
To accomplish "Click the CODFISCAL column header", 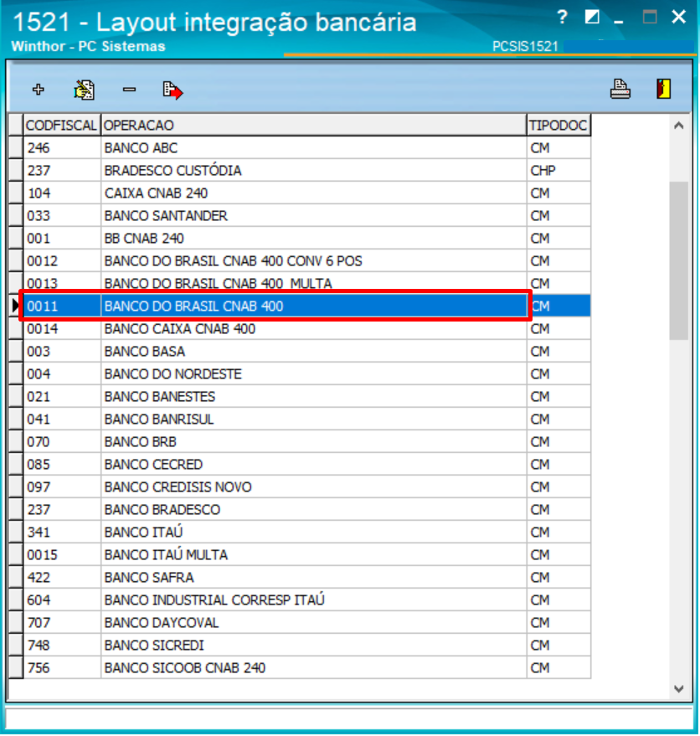I will (61, 126).
